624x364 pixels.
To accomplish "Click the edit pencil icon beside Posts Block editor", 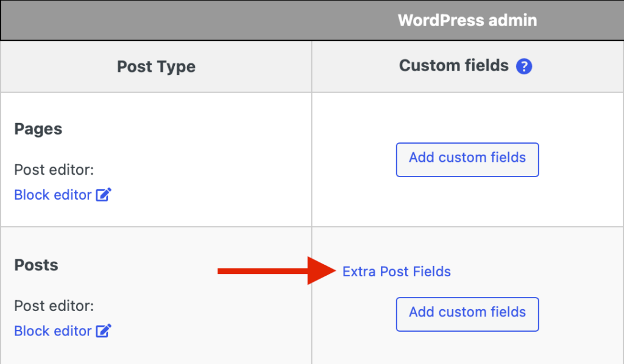I will pyautogui.click(x=104, y=331).
